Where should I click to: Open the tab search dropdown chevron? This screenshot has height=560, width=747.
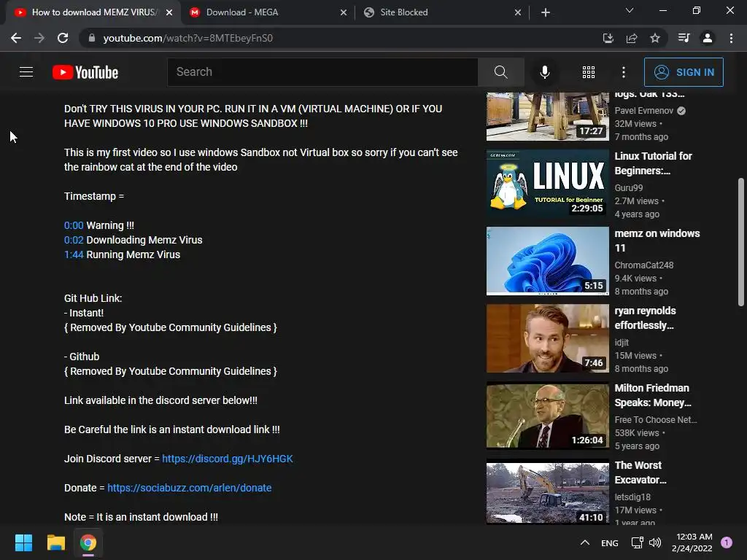point(630,10)
